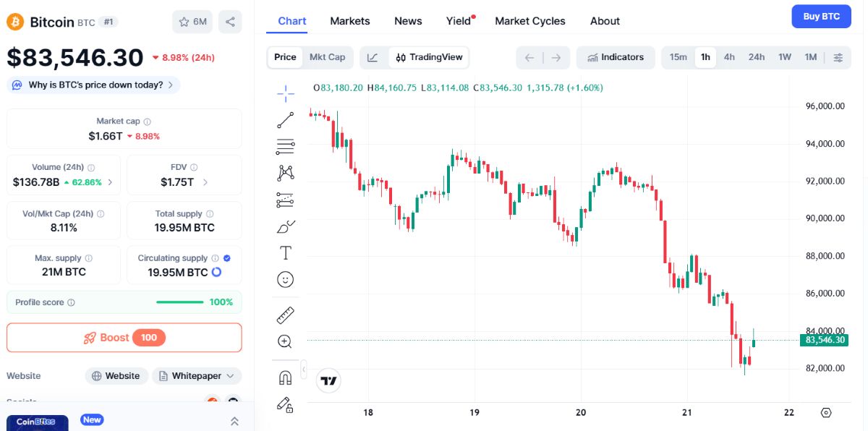868x431 pixels.
Task: Click the Profile score progress bar
Action: pyautogui.click(x=180, y=302)
